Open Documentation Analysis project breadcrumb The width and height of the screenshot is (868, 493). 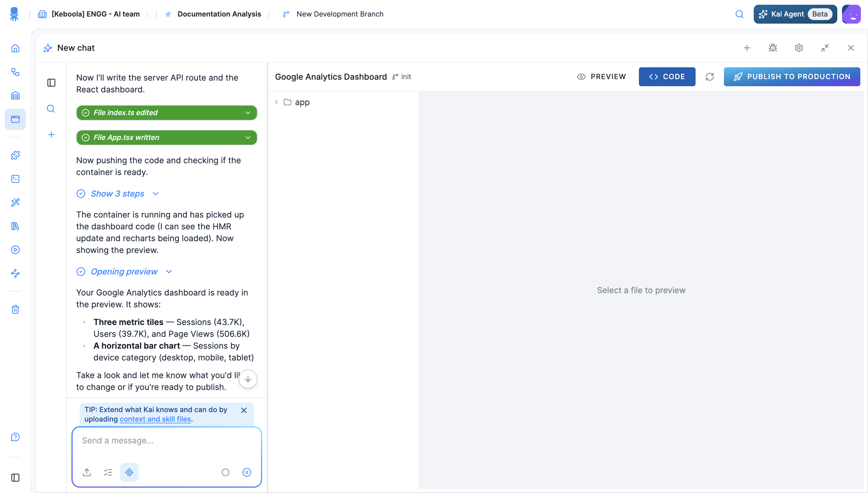[x=219, y=14]
